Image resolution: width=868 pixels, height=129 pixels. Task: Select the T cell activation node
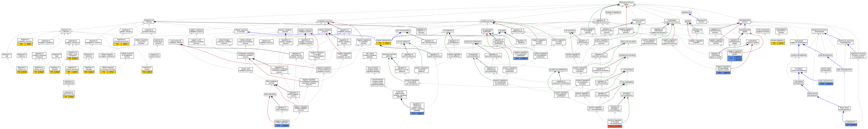[627, 70]
